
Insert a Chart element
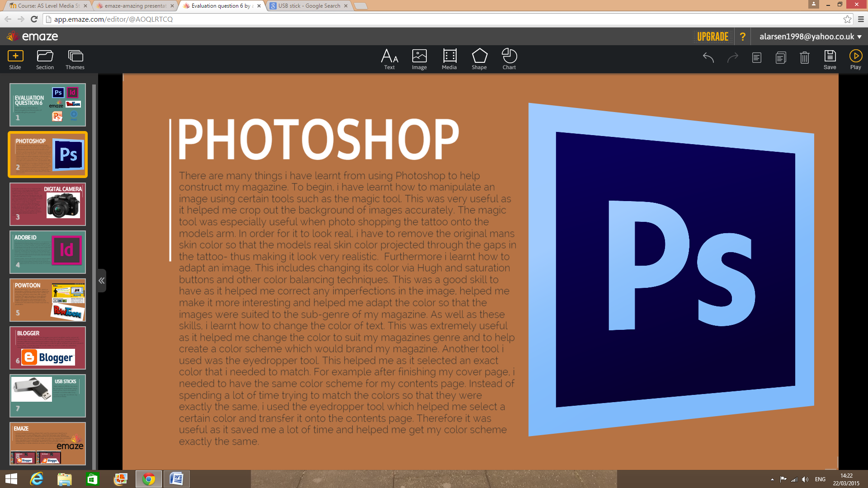509,60
